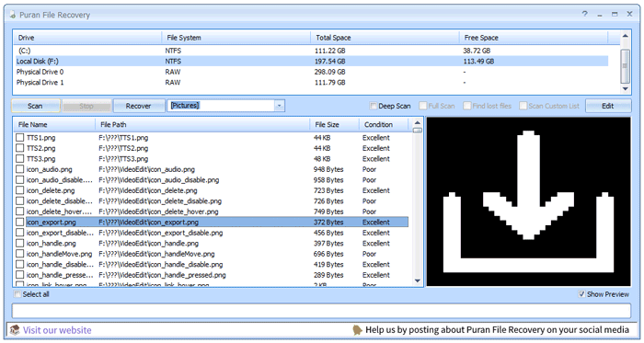
Task: Tick the checkbox for TTS1.png
Action: pos(19,137)
